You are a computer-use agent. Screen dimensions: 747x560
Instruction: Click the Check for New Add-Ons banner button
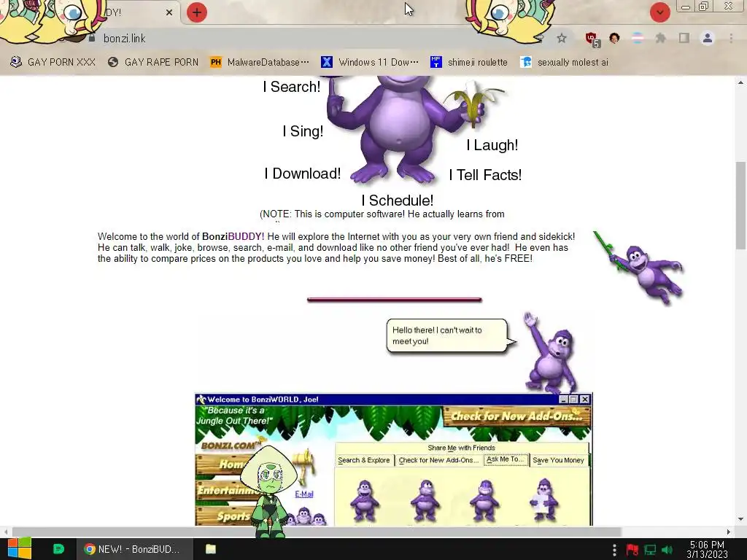[516, 416]
